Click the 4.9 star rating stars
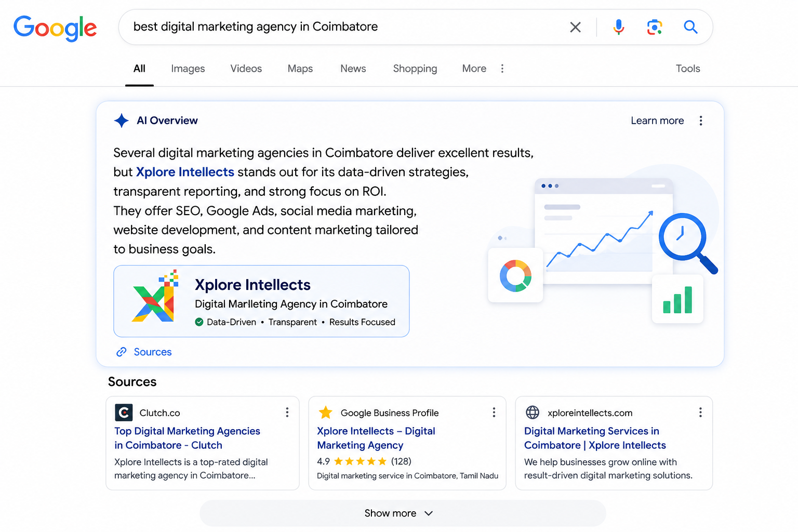 click(360, 461)
